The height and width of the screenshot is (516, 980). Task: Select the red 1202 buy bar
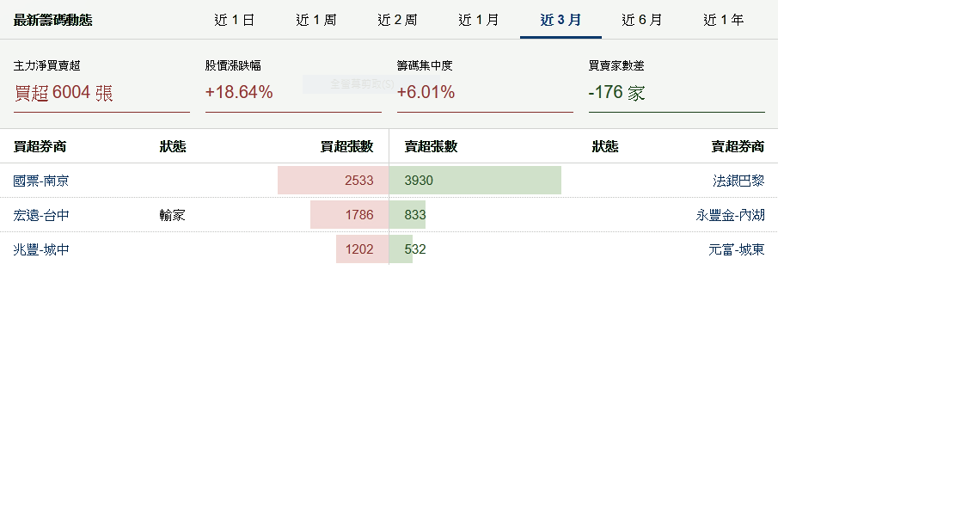(x=362, y=249)
